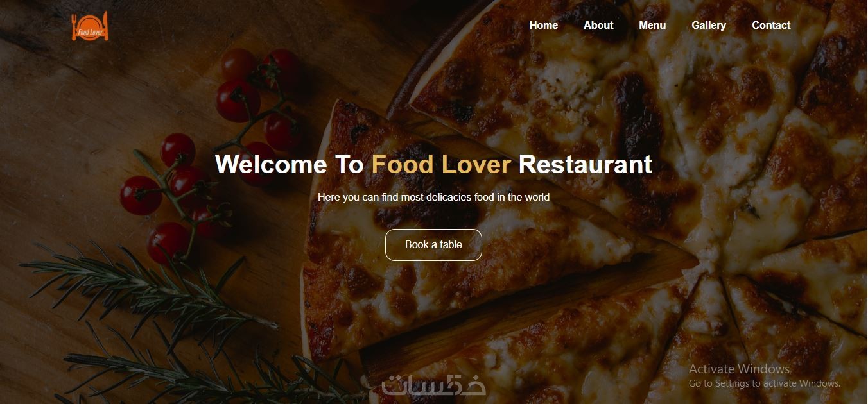Open the Home navigation link
Viewport: 868px width, 404px height.
click(543, 26)
